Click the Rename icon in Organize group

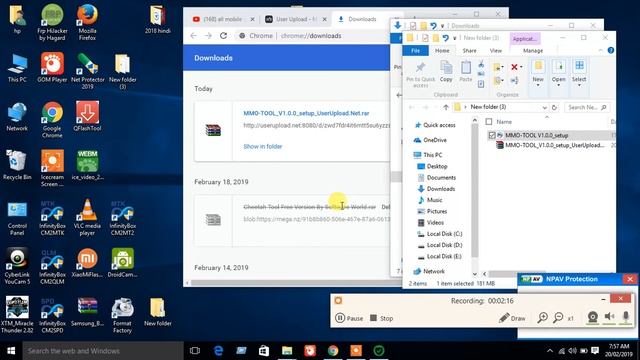pyautogui.click(x=514, y=80)
